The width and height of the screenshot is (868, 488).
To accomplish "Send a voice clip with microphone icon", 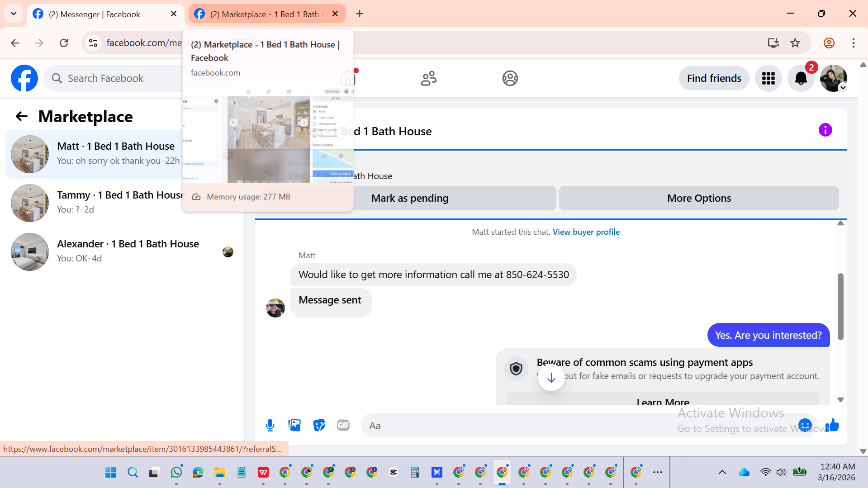I will coord(270,425).
